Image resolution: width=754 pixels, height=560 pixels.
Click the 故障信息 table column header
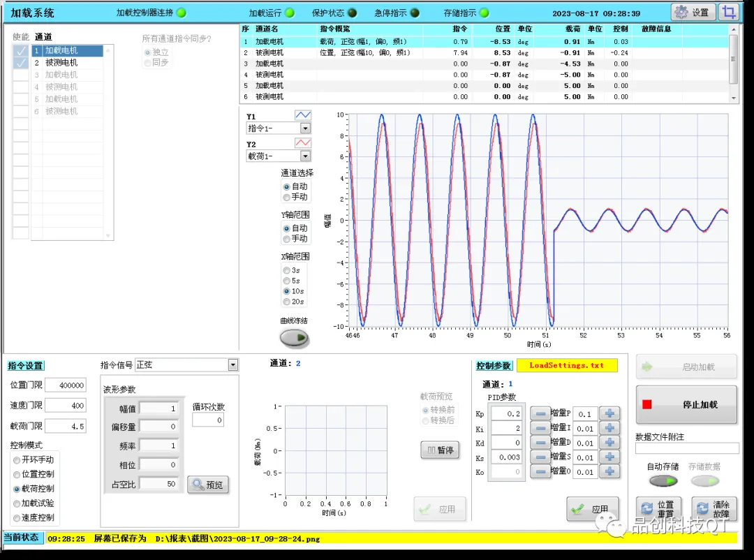click(656, 29)
